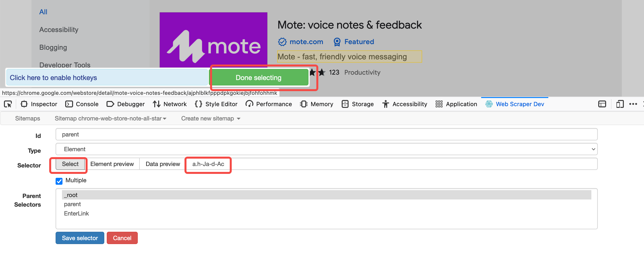Click the Console tab icon
644x265 pixels.
(69, 104)
